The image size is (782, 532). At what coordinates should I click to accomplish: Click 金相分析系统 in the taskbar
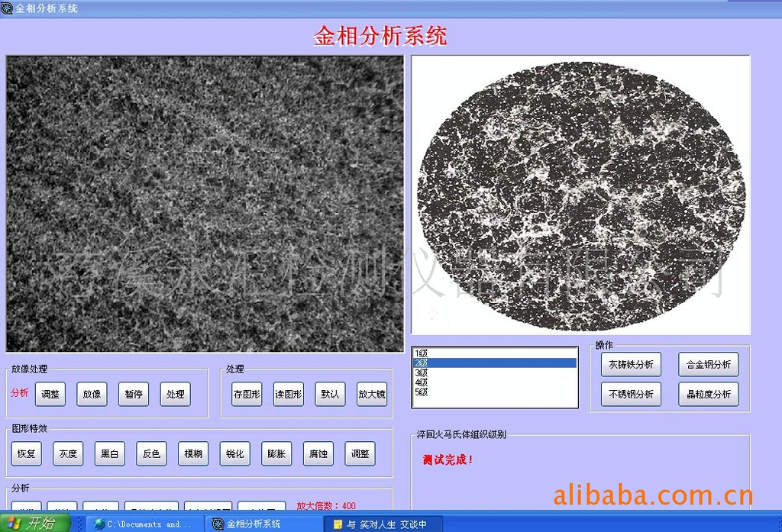point(252,524)
